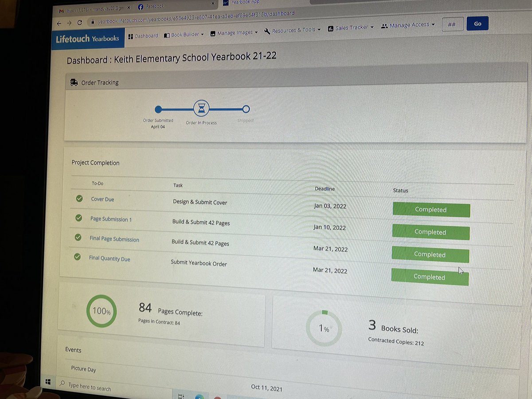Open the Dashboard menu item

pyautogui.click(x=143, y=36)
